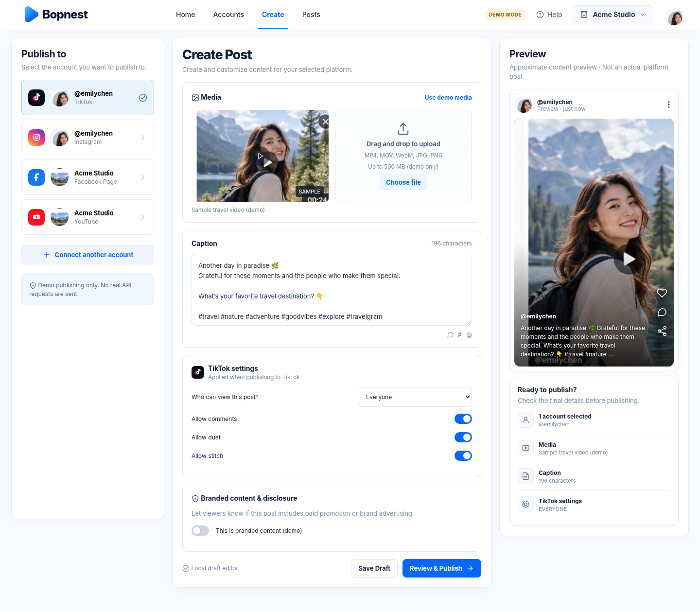Toggle Allow duet switch
Image resolution: width=700 pixels, height=612 pixels.
tap(463, 437)
